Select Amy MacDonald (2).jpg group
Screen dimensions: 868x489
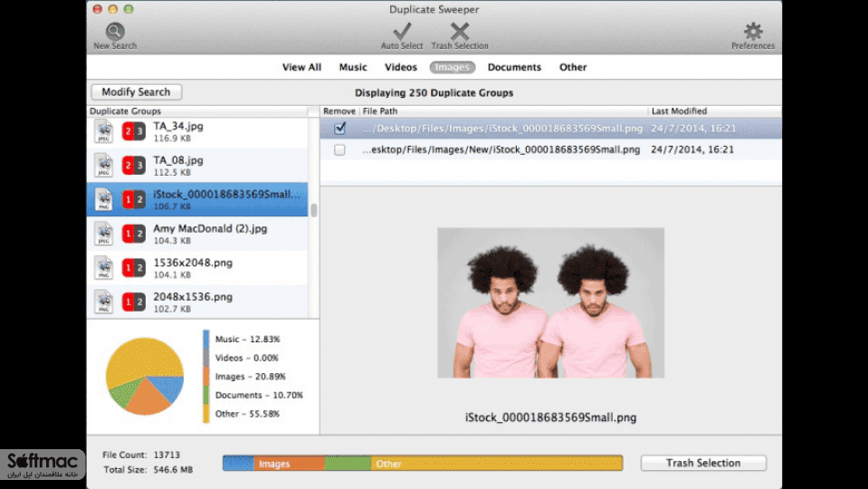click(x=197, y=234)
